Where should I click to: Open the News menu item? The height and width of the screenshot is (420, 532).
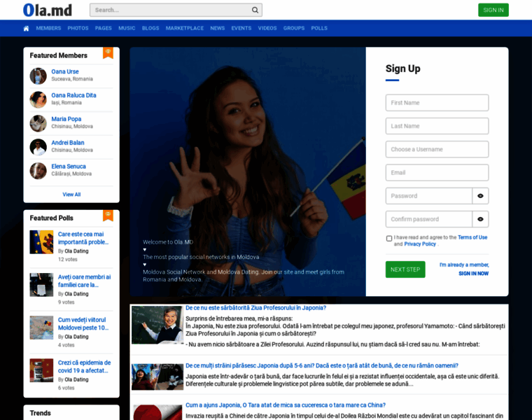point(218,28)
